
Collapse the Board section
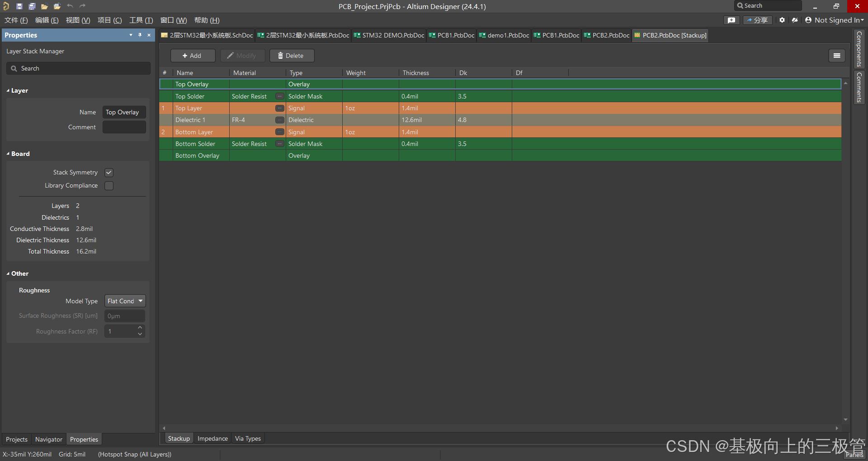(8, 154)
